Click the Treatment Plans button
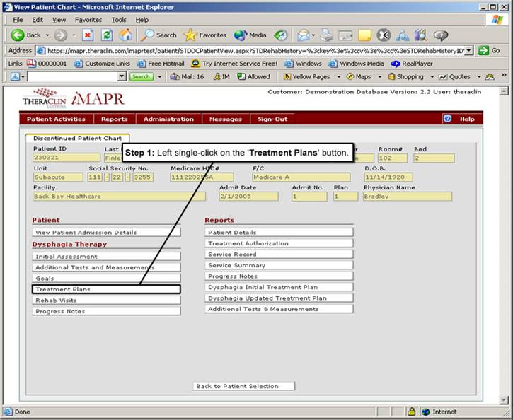 coord(106,289)
